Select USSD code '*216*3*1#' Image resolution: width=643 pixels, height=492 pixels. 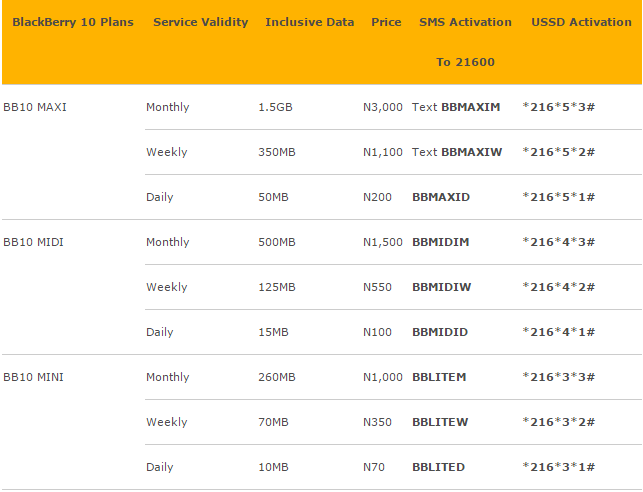[x=559, y=467]
